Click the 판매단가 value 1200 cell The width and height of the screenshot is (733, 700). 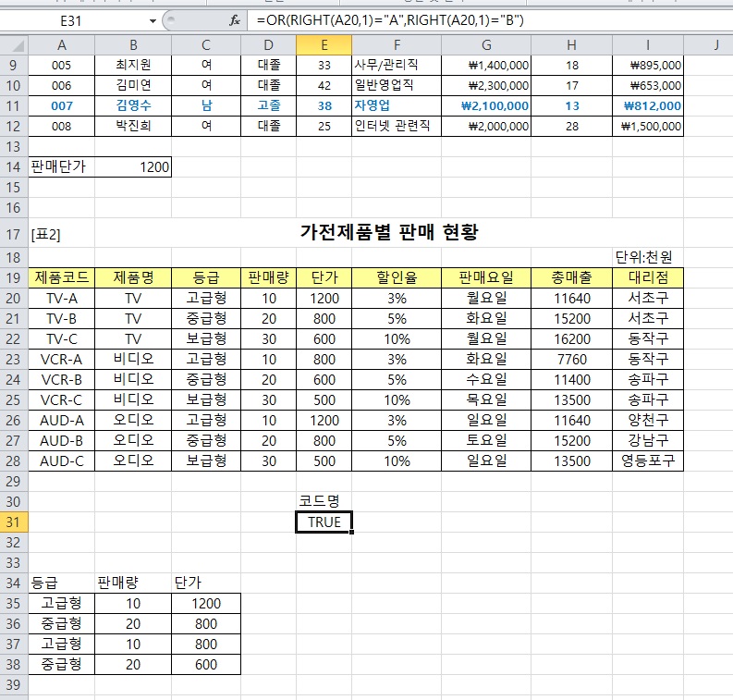click(133, 167)
